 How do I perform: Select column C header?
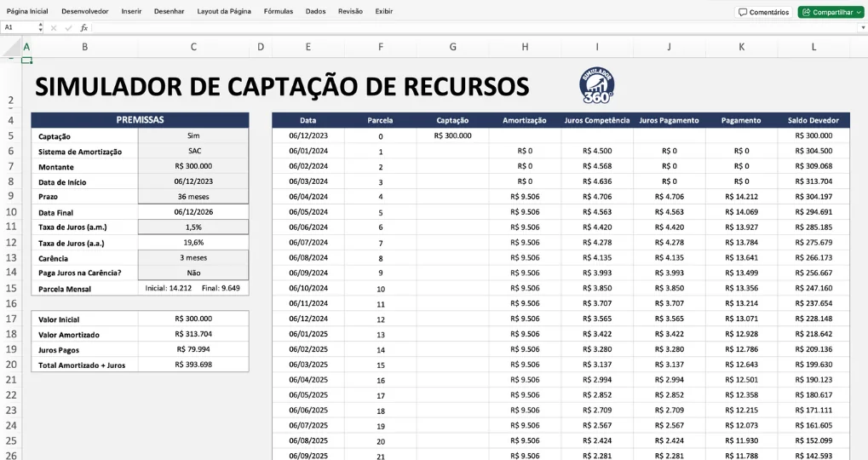tap(193, 47)
